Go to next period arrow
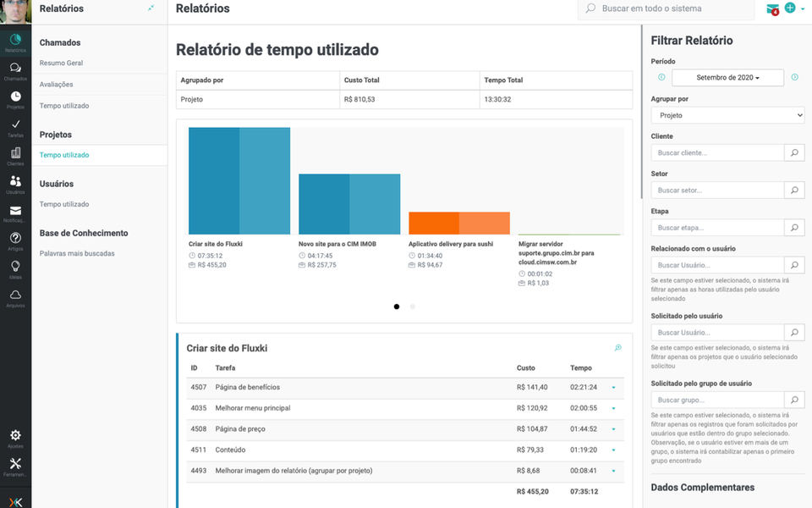The image size is (812, 508). point(794,77)
